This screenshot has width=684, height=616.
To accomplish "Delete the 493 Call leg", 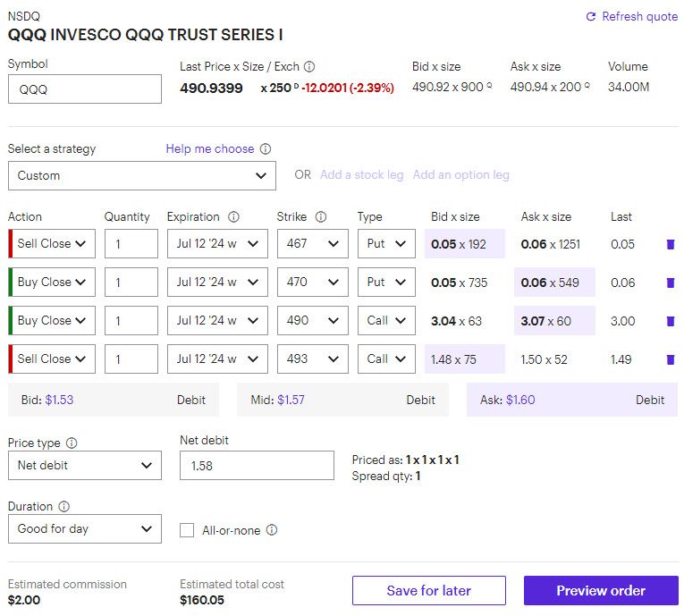I will click(671, 359).
